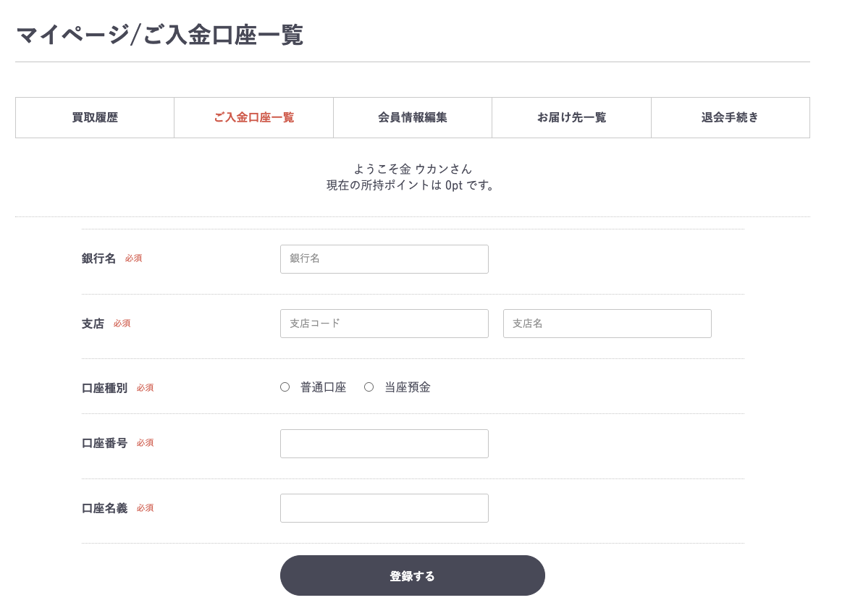Click the 銀行名 field label
The image size is (850, 616).
coord(98,258)
